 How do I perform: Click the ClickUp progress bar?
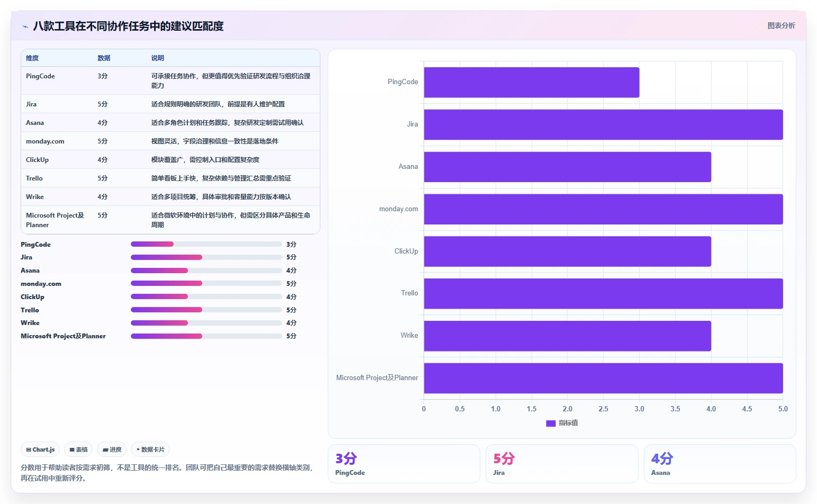207,296
